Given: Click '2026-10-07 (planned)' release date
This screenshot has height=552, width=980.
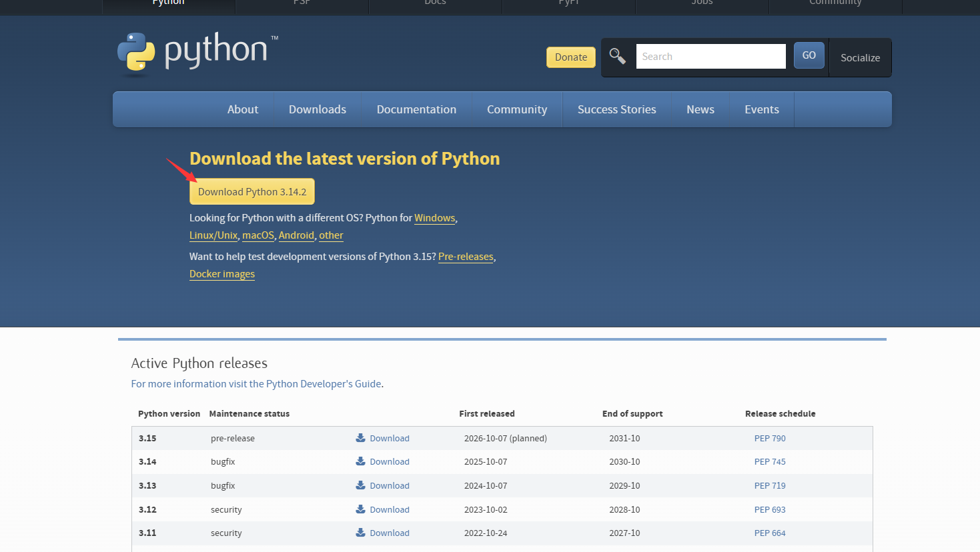Looking at the screenshot, I should (x=506, y=438).
